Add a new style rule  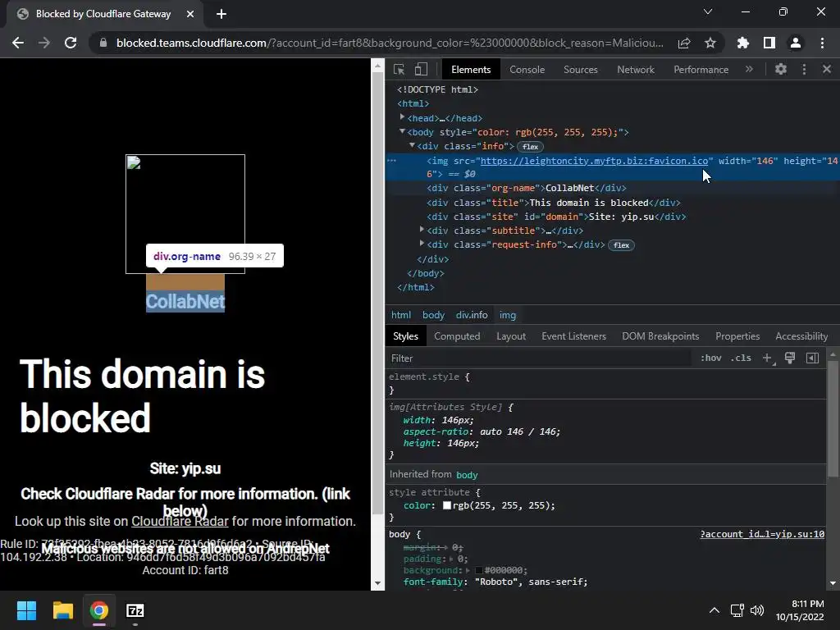click(x=768, y=358)
